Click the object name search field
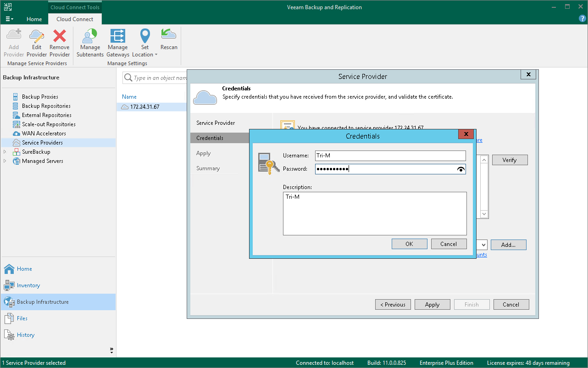The image size is (588, 368). tap(155, 78)
